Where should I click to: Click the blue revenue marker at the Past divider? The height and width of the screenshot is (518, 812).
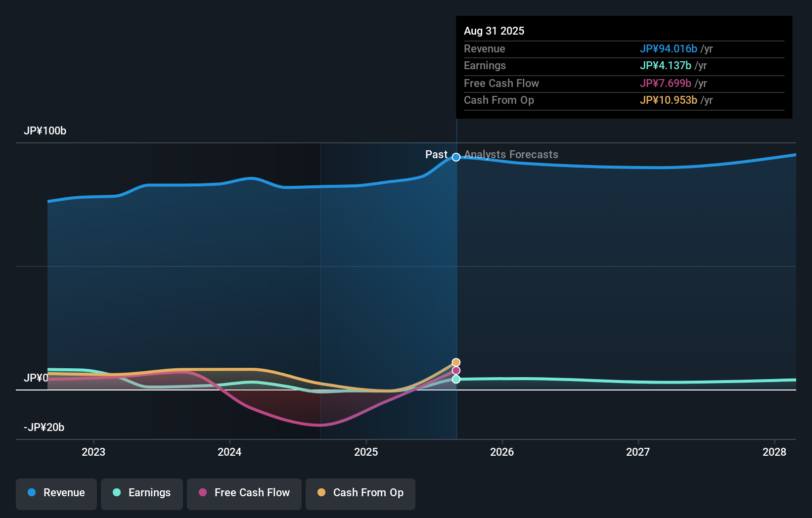tap(455, 157)
